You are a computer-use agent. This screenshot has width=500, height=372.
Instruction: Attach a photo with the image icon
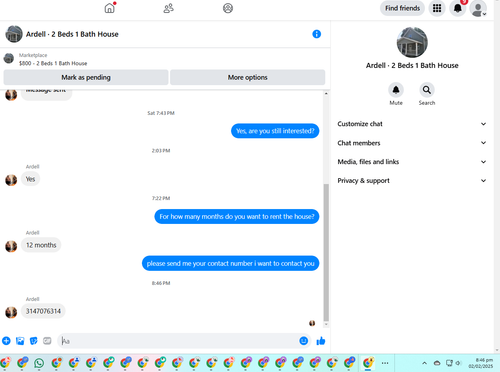pos(20,341)
